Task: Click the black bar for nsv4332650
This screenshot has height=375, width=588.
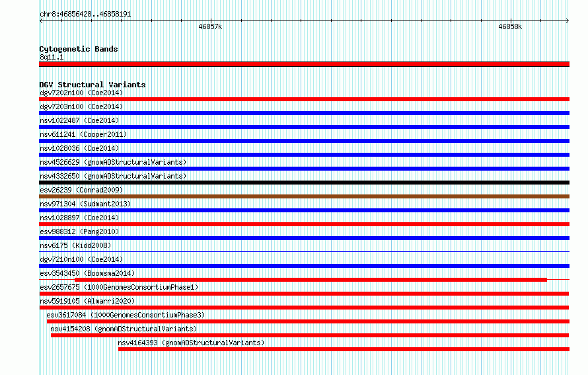Action: [x=304, y=183]
